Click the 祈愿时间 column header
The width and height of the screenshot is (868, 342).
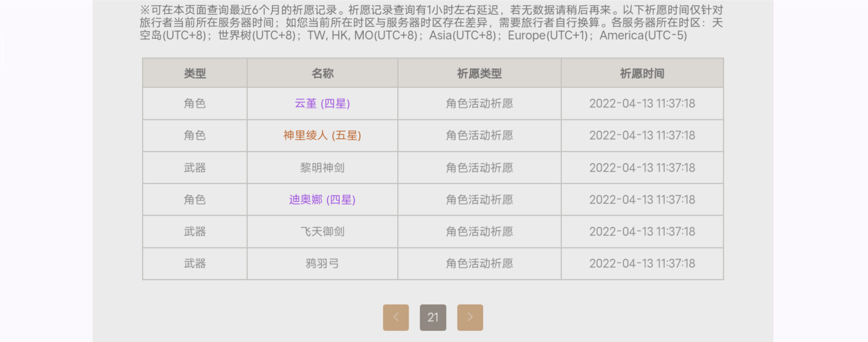[642, 73]
